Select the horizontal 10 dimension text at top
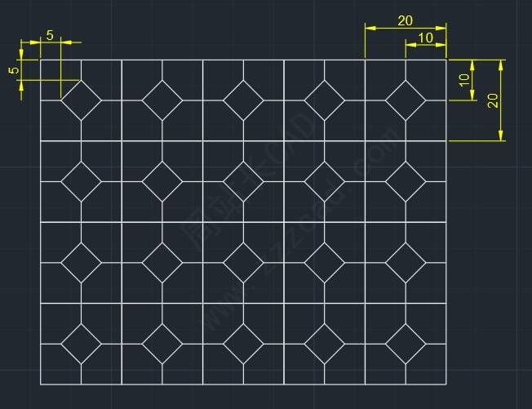The image size is (532, 409). coord(425,38)
